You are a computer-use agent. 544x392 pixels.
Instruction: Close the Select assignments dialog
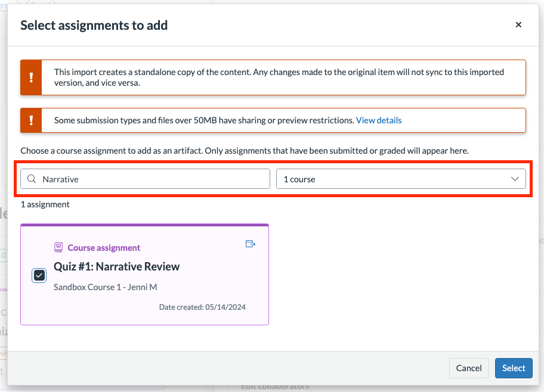click(x=518, y=24)
